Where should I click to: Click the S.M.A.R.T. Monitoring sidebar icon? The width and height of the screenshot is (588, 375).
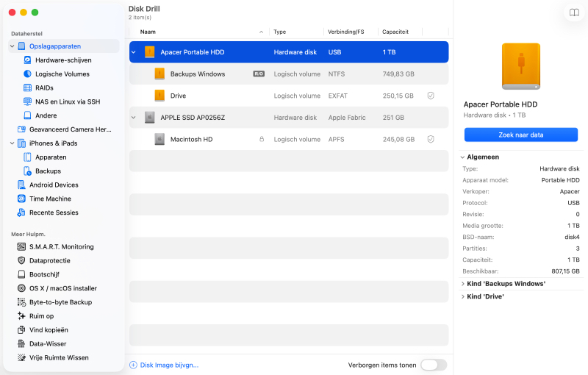[x=22, y=247]
